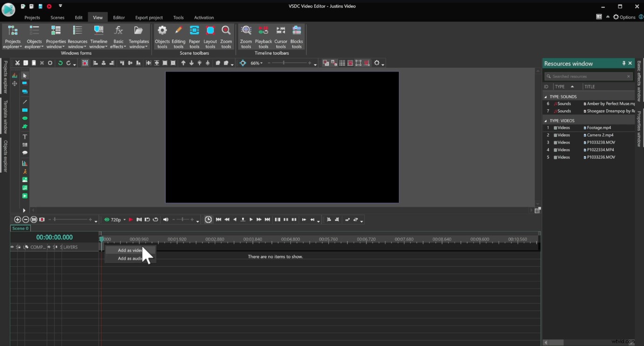Select the pointer selection tool
644x346 pixels.
25,75
